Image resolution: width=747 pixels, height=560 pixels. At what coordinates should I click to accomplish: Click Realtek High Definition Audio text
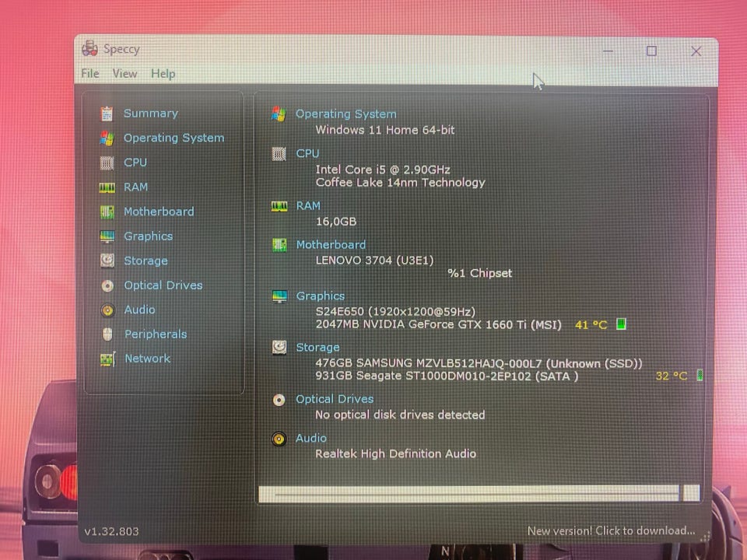395,453
